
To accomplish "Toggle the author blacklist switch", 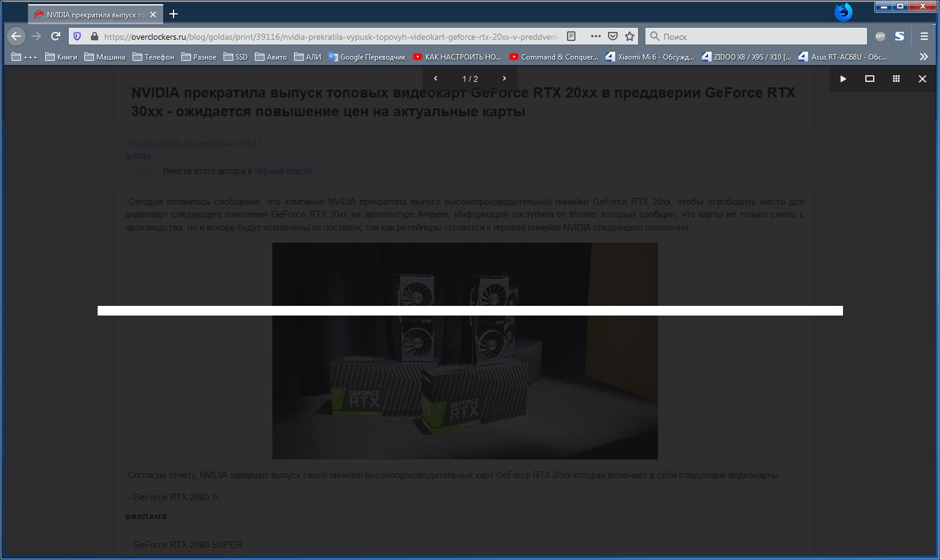I will pos(139,172).
